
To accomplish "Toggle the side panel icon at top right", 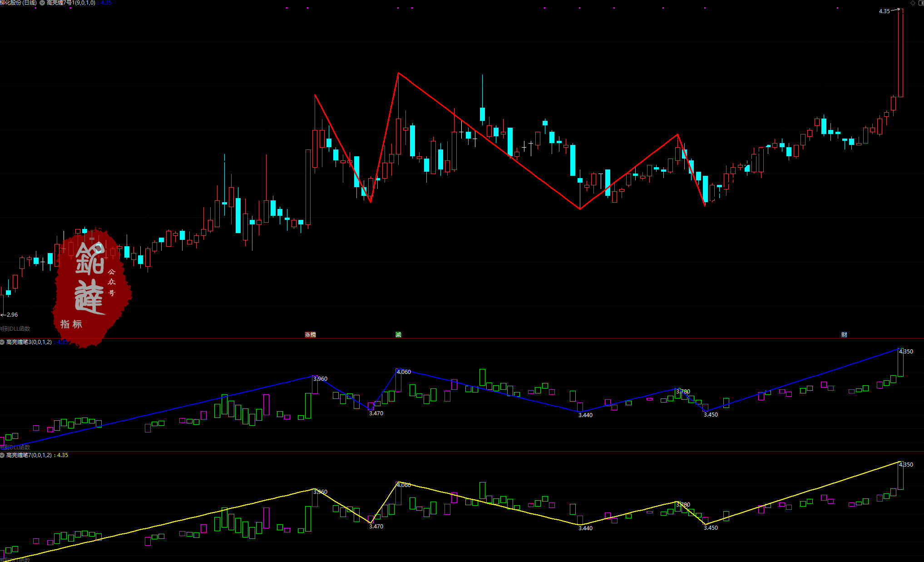I will coord(921,3).
